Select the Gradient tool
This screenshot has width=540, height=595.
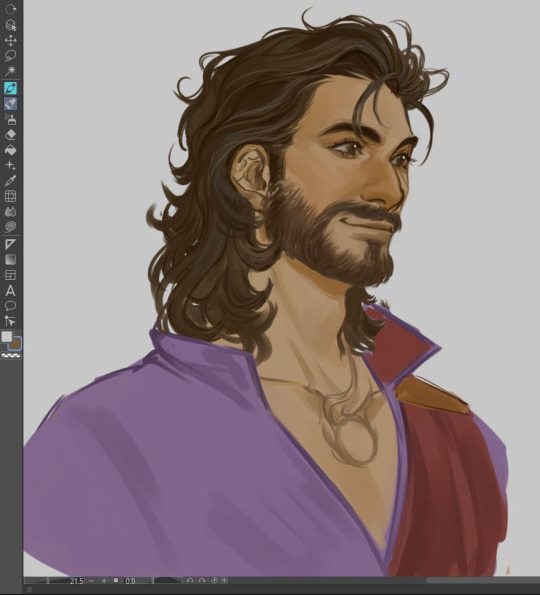(x=11, y=260)
